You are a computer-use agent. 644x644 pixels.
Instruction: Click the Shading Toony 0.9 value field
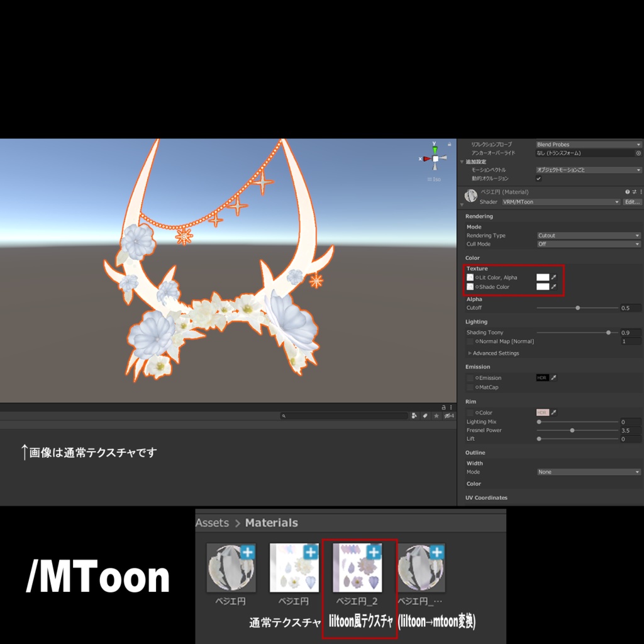click(x=630, y=332)
